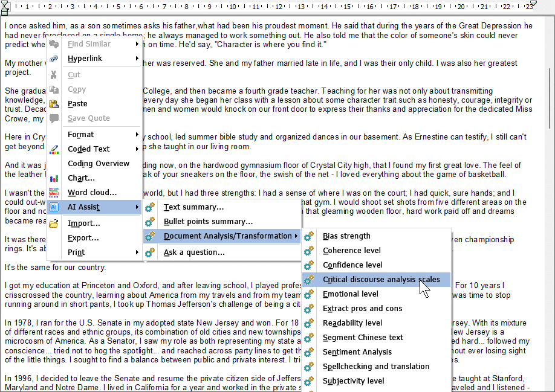Choose Readability level analysis

tap(352, 323)
